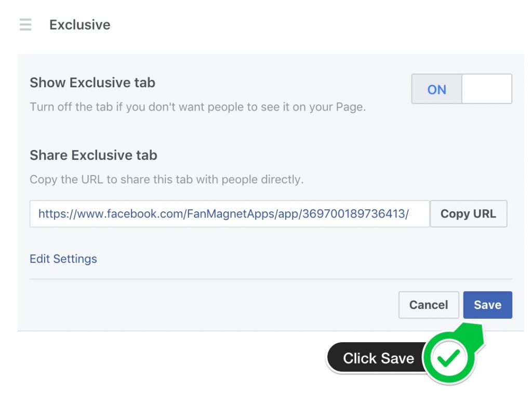Image resolution: width=532 pixels, height=405 pixels.
Task: Click the "Share Exclusive tab" heading
Action: point(94,155)
